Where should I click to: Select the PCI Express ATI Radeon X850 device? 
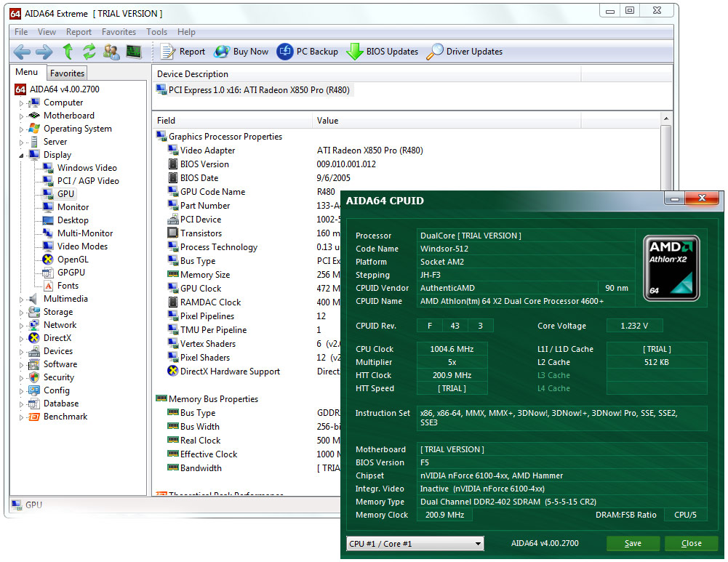254,90
